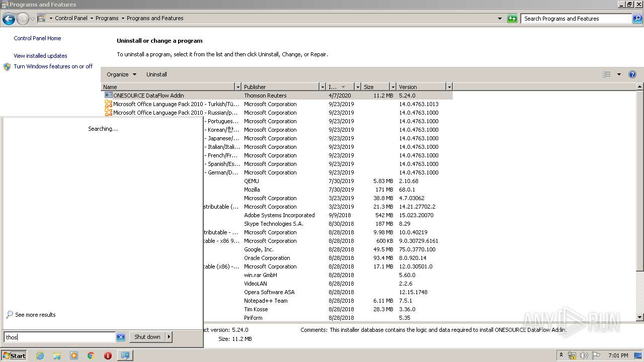Click the list scrollbar up arrow

(640, 87)
